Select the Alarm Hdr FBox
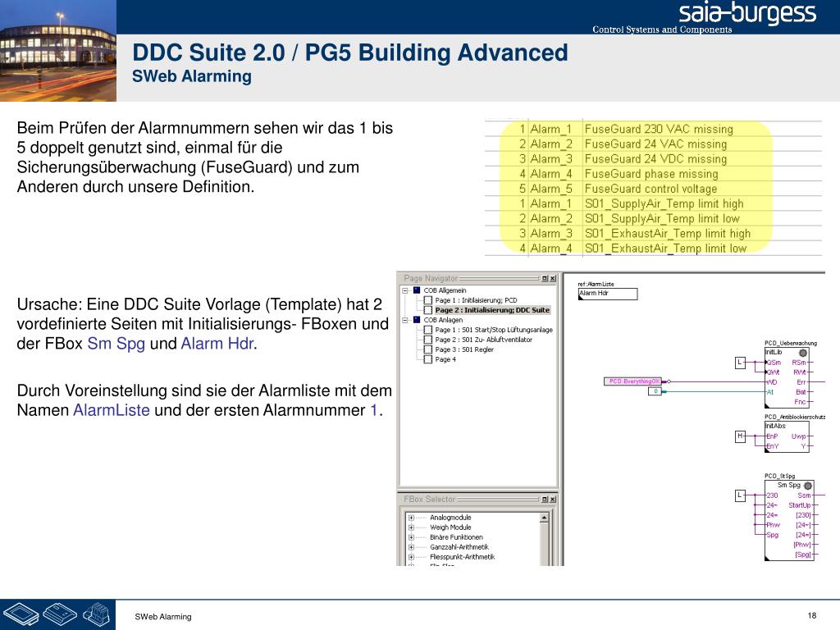The width and height of the screenshot is (840, 630). (608, 294)
